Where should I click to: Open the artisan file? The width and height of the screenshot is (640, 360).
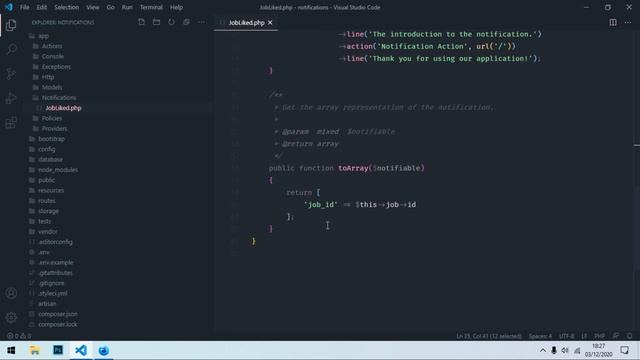47,304
